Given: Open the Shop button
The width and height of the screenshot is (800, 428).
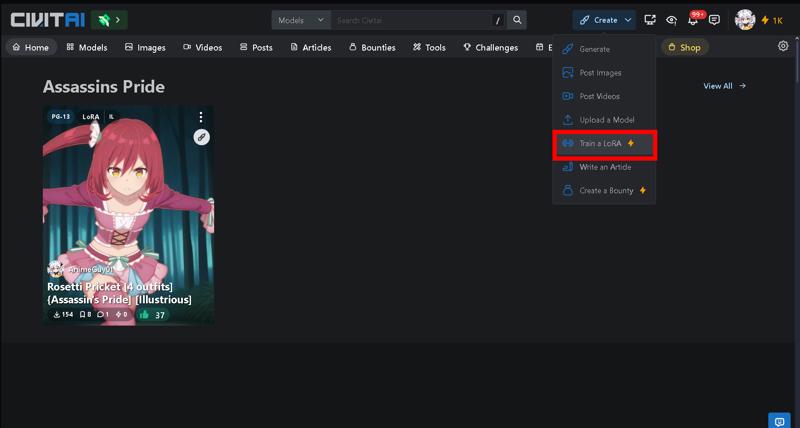Looking at the screenshot, I should (685, 47).
